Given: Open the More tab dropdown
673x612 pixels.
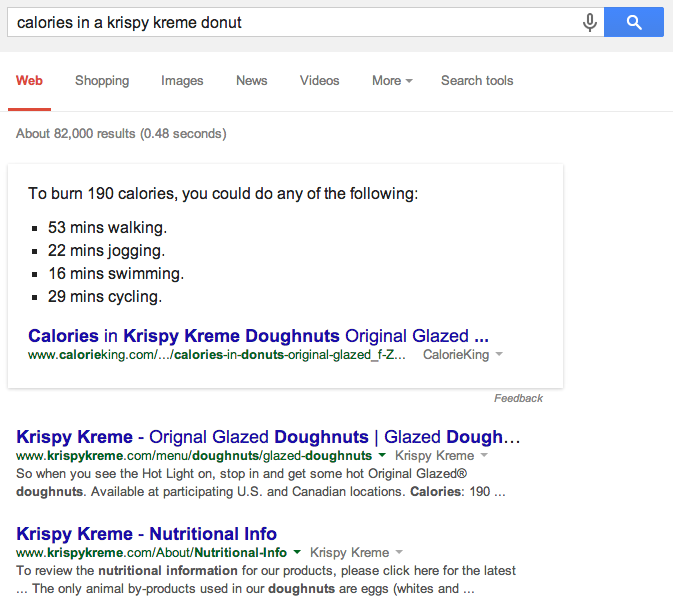Looking at the screenshot, I should coord(392,80).
